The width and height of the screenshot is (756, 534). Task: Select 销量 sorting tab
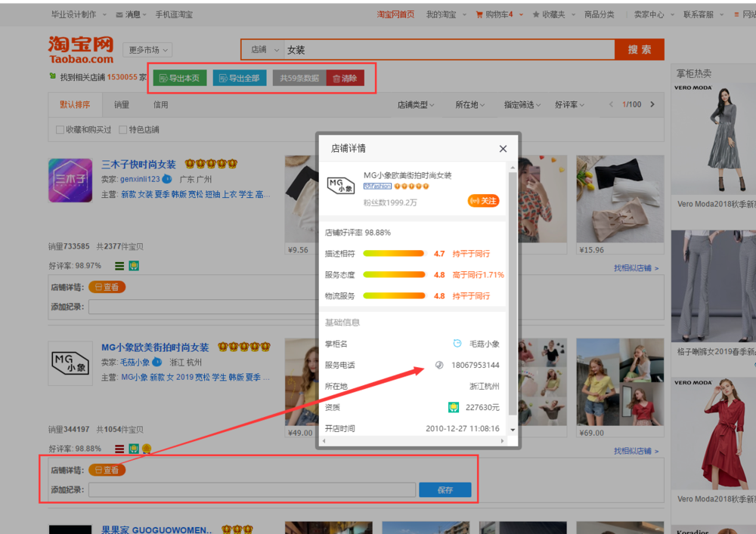click(x=122, y=104)
